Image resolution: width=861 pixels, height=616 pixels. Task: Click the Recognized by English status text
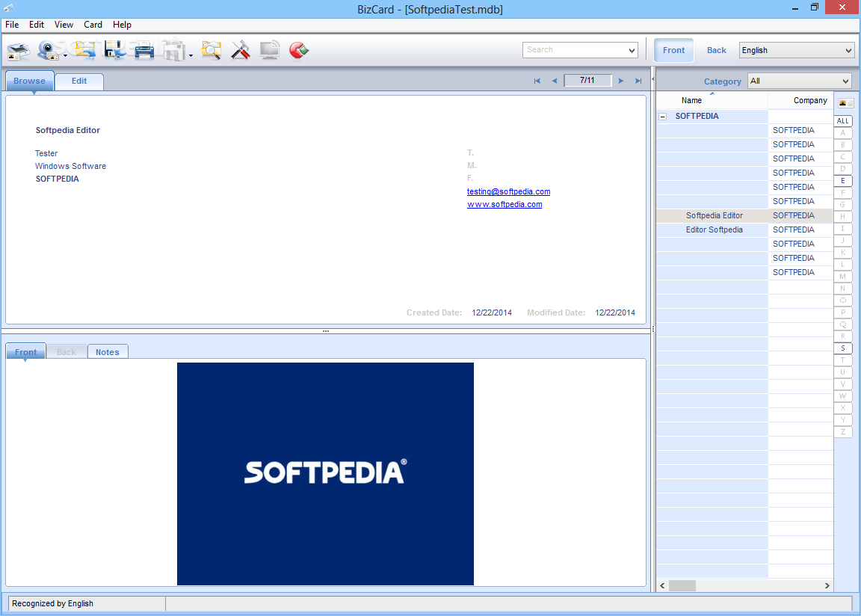pyautogui.click(x=53, y=603)
